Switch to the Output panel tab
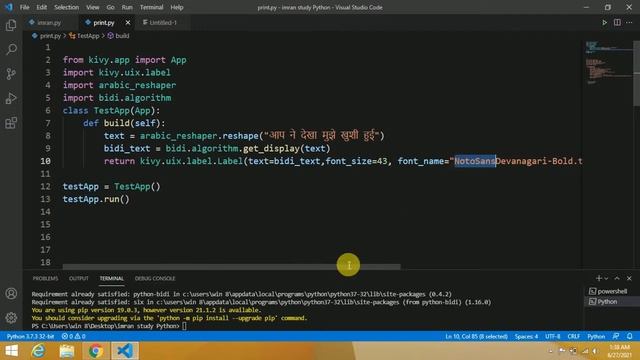 coord(79,278)
